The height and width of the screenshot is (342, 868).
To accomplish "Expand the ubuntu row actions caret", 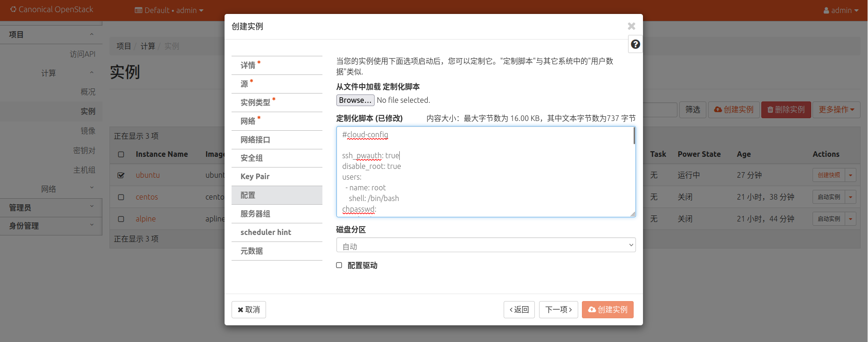I will 850,175.
